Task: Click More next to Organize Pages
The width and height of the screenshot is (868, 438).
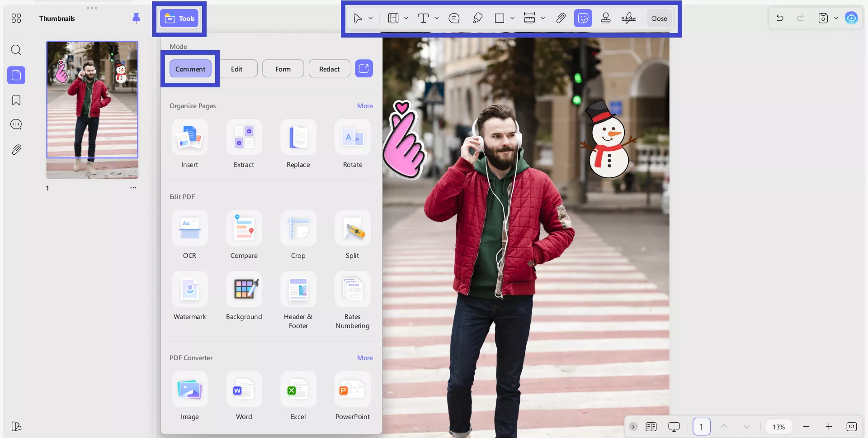Action: (x=364, y=106)
